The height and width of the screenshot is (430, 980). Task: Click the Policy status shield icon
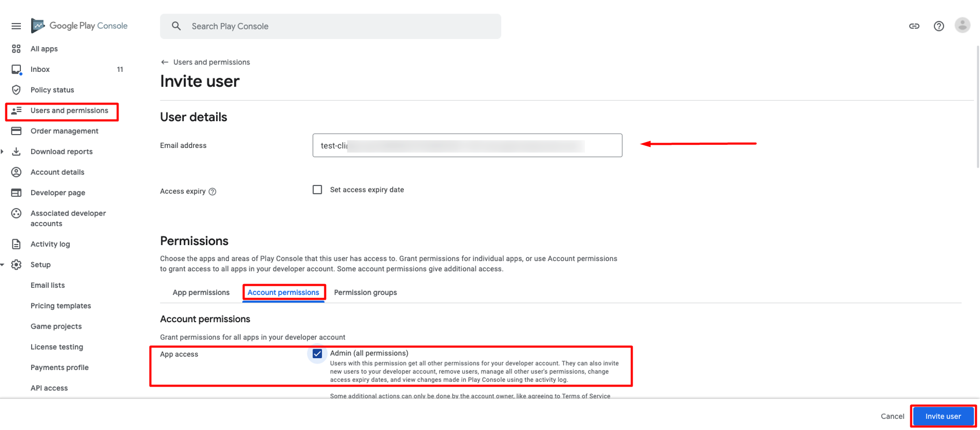pos(16,90)
